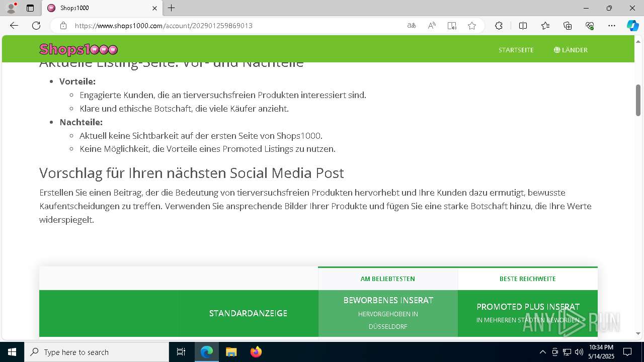This screenshot has width=644, height=362.
Task: Open network settings tray icon
Action: click(567, 352)
